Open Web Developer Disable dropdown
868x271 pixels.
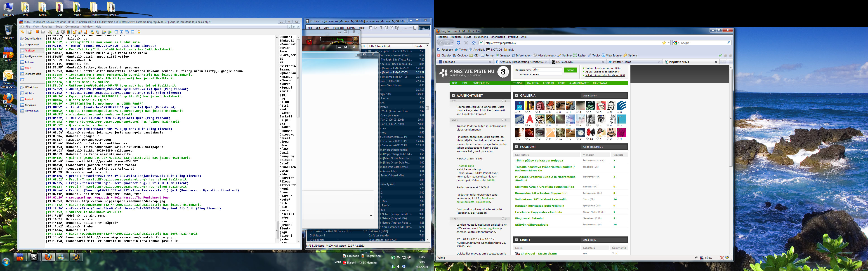446,56
